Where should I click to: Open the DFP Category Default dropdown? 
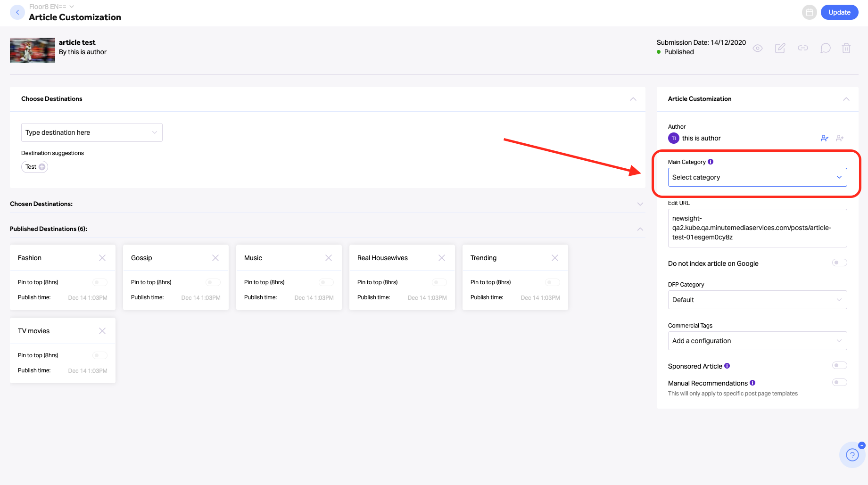click(x=757, y=300)
